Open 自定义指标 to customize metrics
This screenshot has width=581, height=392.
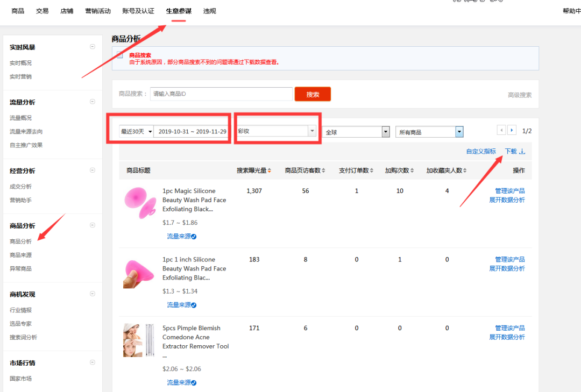(481, 151)
